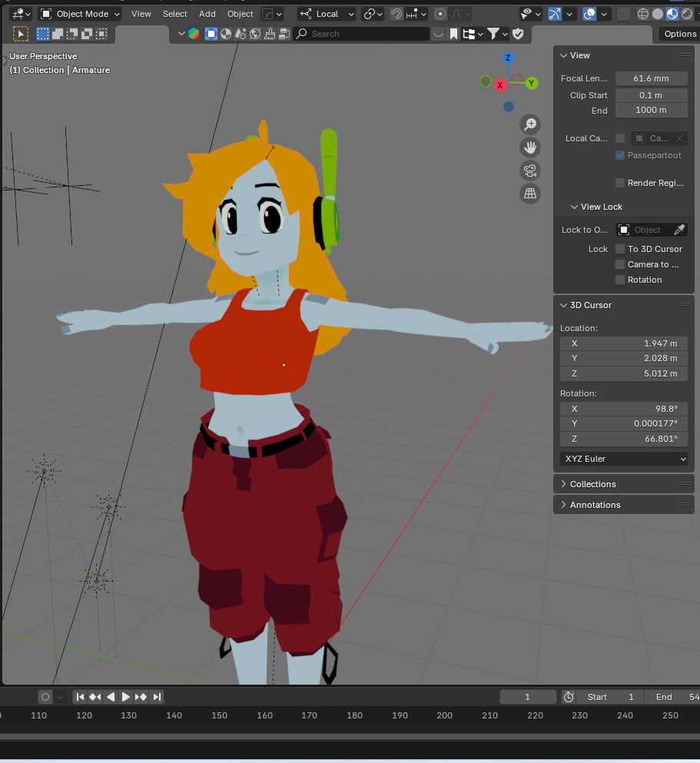Image resolution: width=700 pixels, height=763 pixels.
Task: Toggle the snapping magnet icon
Action: click(396, 14)
